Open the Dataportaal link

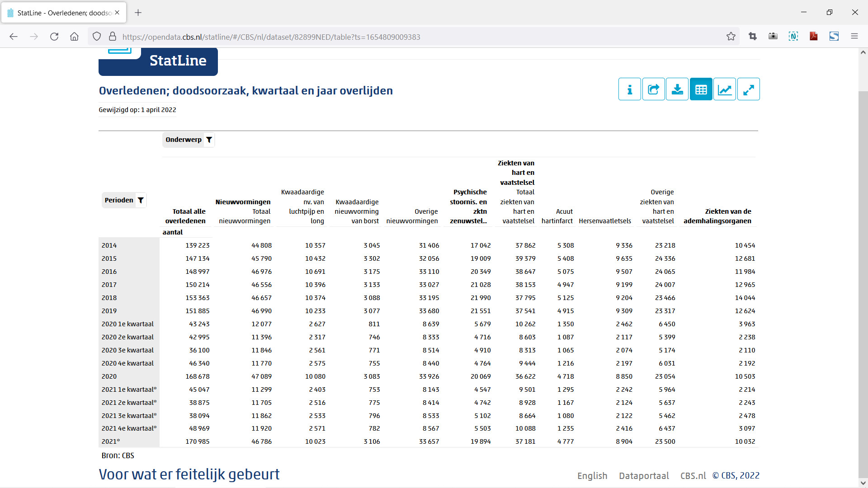644,476
